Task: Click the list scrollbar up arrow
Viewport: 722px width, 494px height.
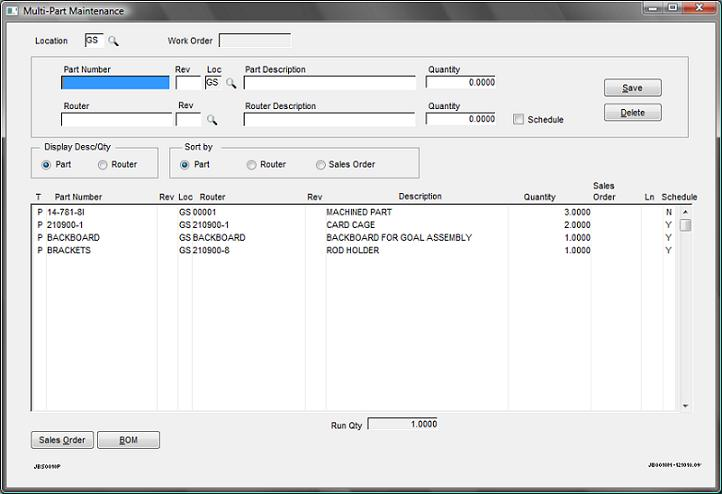Action: point(685,212)
